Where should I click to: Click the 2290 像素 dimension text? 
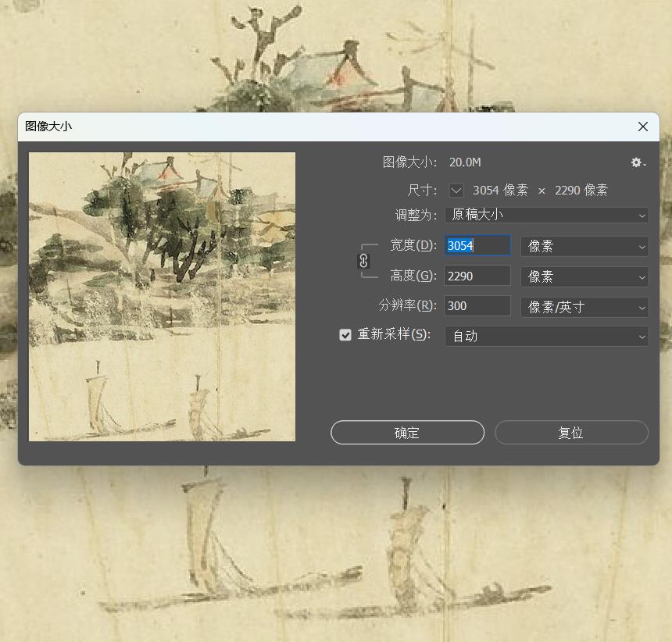[x=581, y=190]
